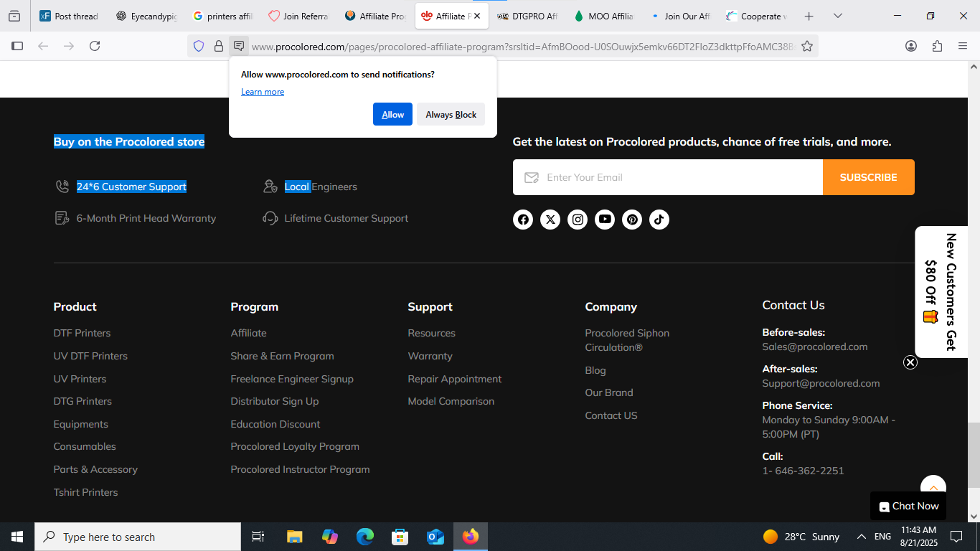Click Allow for notifications
This screenshot has width=980, height=551.
(392, 115)
